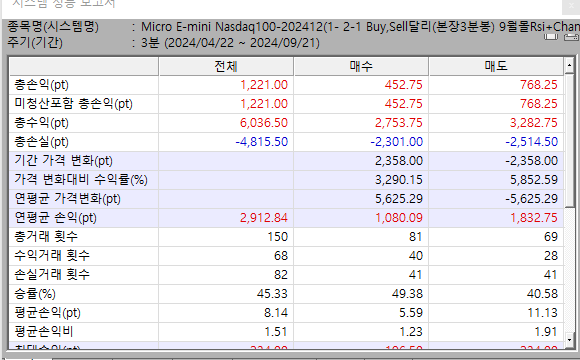This screenshot has height=360, width=580.
Task: Click the 손실거래 횟수 row label
Action: 52,275
